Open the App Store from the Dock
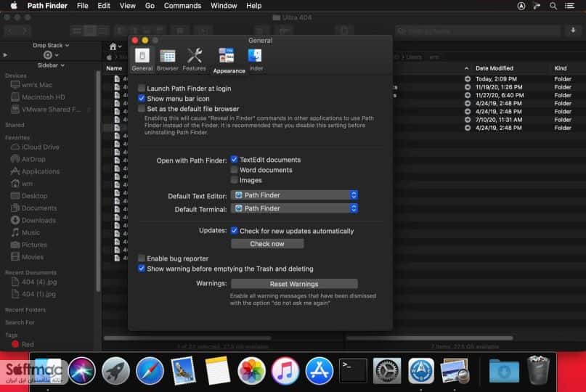 [x=319, y=371]
